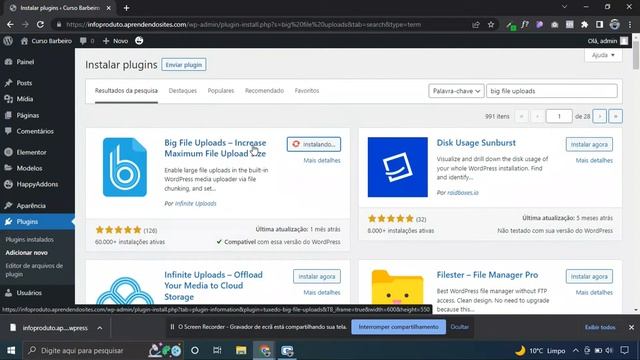
Task: Open Curso Barbeiro site home link
Action: (46, 41)
